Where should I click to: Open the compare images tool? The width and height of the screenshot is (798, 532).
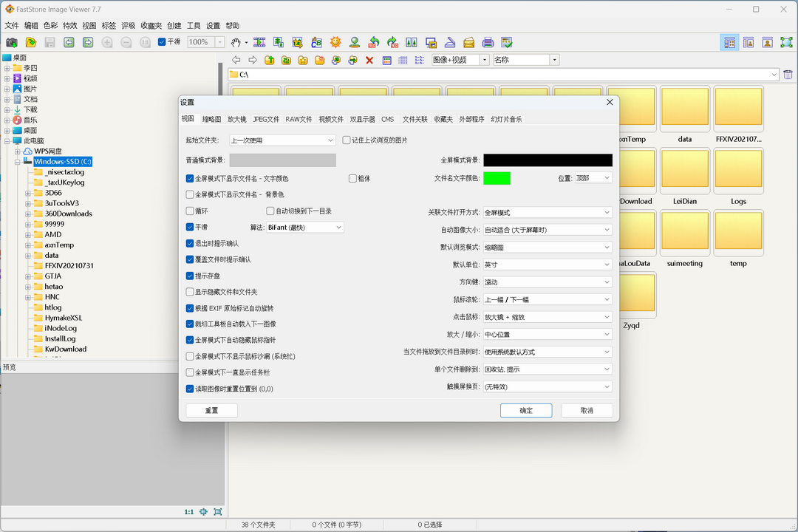pyautogui.click(x=412, y=42)
